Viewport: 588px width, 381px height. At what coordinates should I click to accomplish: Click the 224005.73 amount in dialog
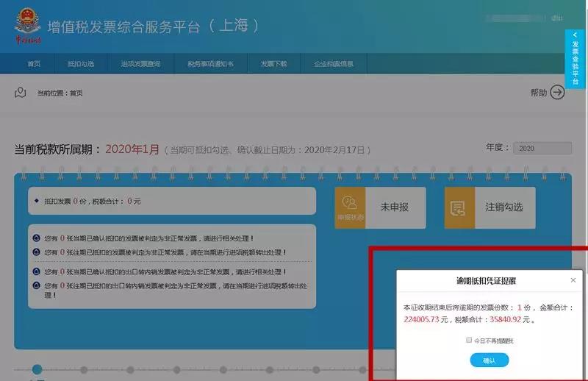click(x=421, y=319)
